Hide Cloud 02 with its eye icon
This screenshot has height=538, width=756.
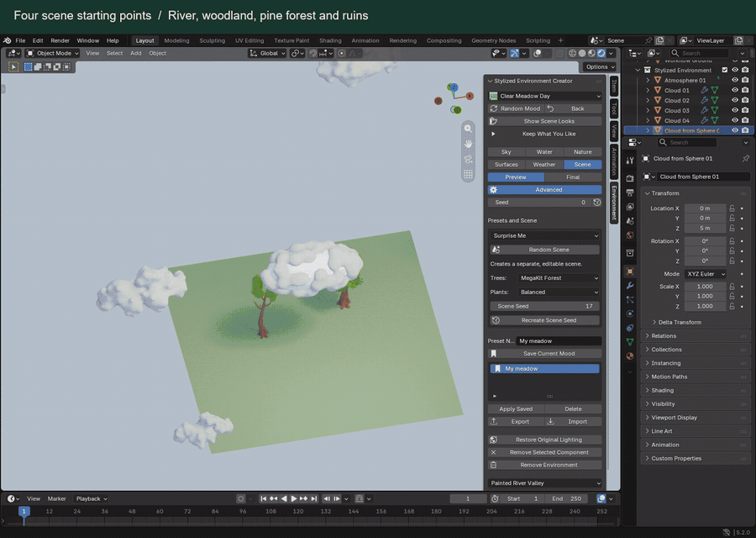coord(735,100)
